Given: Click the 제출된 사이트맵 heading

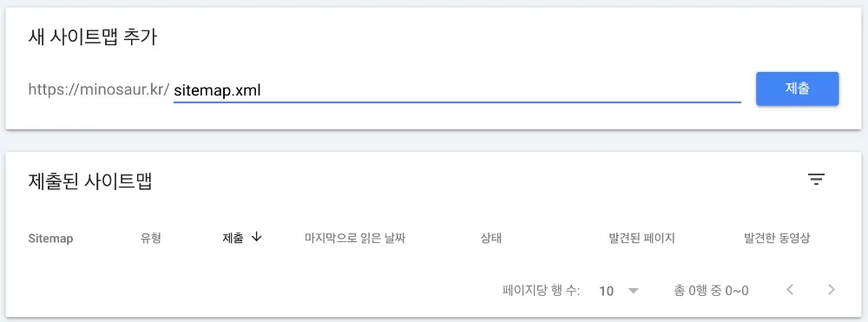Looking at the screenshot, I should pos(90,181).
